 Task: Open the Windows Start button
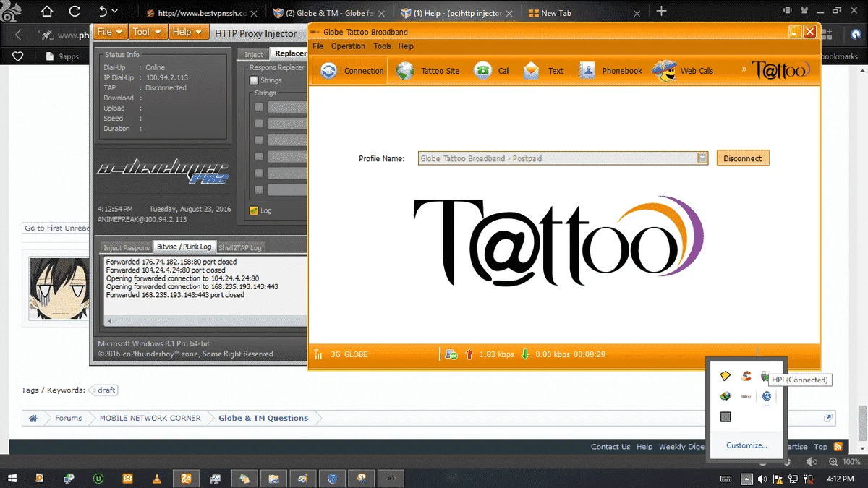pyautogui.click(x=13, y=478)
